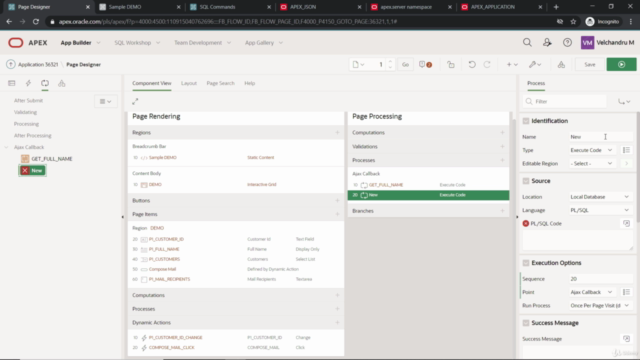Open the Dynamic Actions lightning tab icon
640x360 pixels.
coord(28,83)
